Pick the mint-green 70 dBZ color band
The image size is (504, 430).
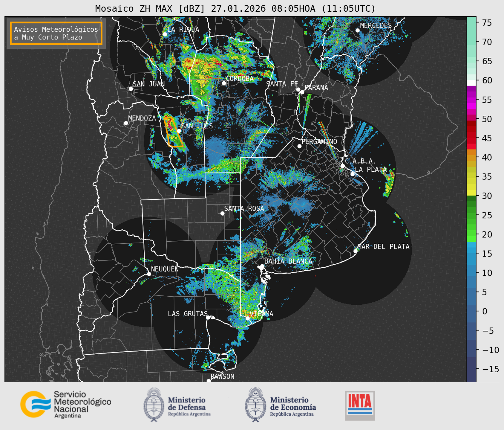pos(471,40)
